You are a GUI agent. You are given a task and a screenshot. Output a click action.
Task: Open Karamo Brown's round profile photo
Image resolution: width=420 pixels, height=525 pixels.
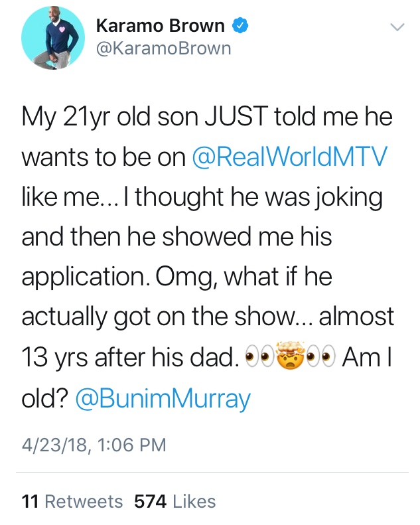pyautogui.click(x=53, y=37)
